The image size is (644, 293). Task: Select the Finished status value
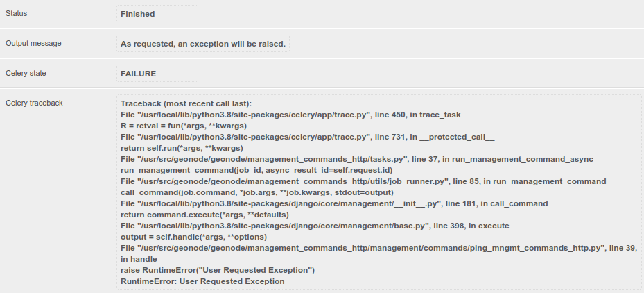click(138, 14)
